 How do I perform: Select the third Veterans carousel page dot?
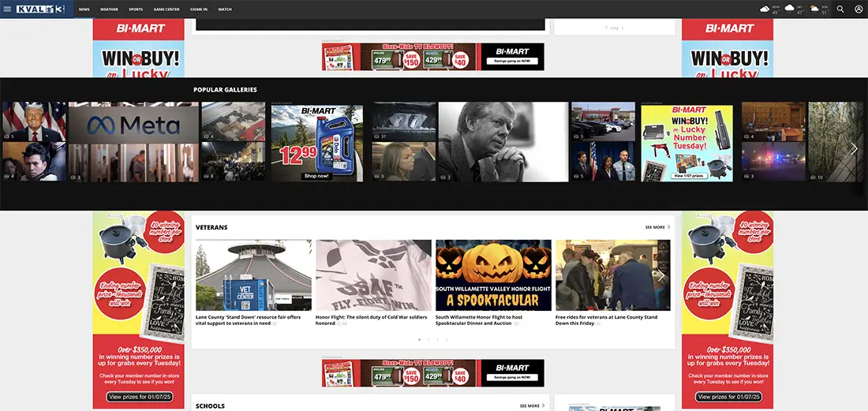(437, 340)
